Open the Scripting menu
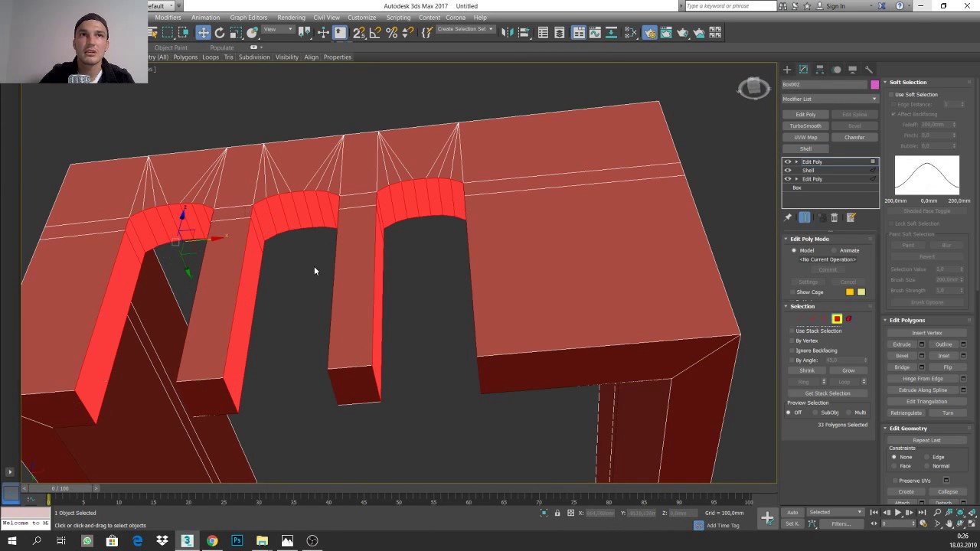The height and width of the screenshot is (551, 980). (x=398, y=18)
